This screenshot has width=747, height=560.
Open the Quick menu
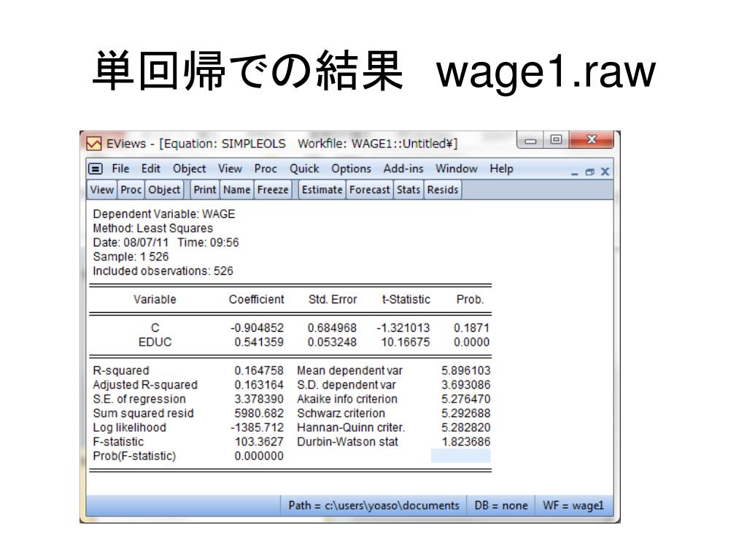(304, 168)
